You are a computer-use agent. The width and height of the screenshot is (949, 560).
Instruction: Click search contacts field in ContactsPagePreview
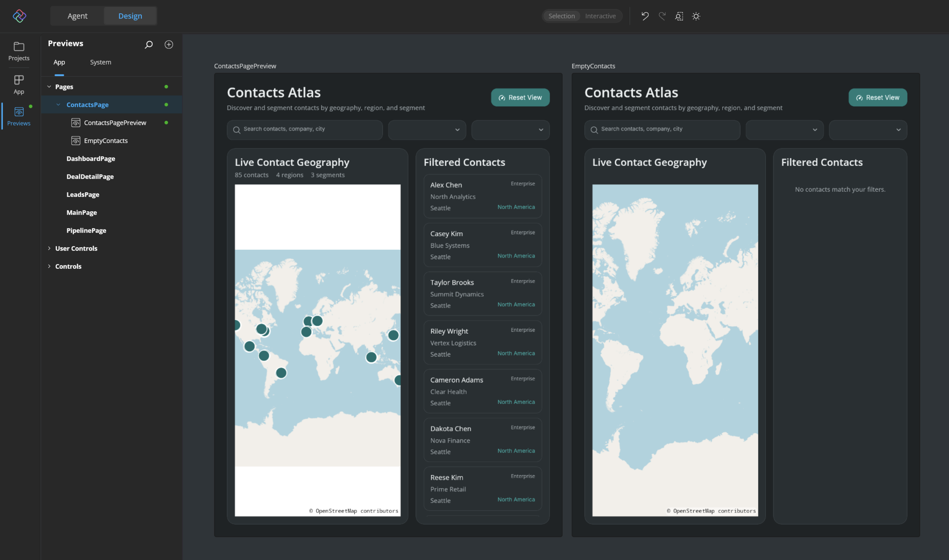(x=304, y=130)
